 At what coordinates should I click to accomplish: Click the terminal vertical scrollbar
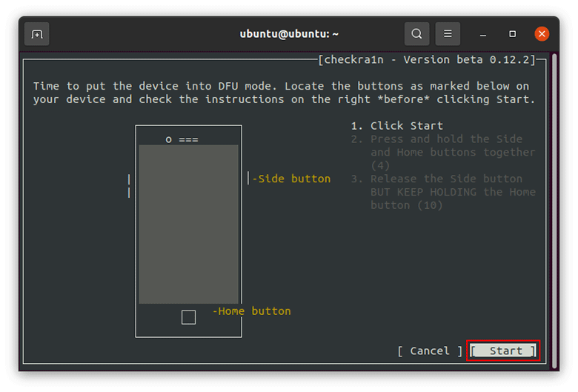554,211
